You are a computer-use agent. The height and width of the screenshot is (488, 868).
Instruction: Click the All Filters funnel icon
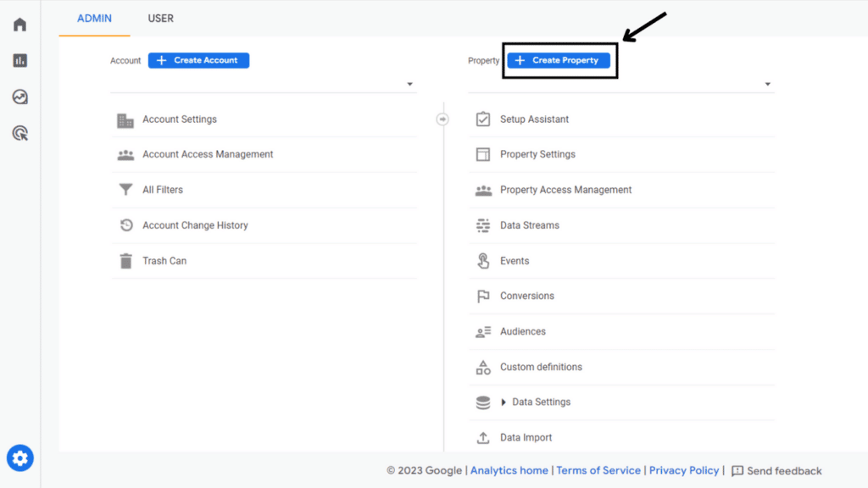tap(125, 190)
